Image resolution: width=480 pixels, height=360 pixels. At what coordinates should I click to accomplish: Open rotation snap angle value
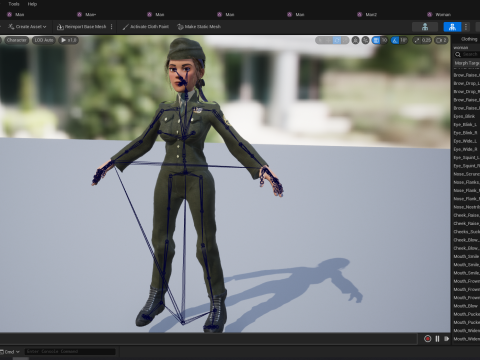pyautogui.click(x=403, y=40)
